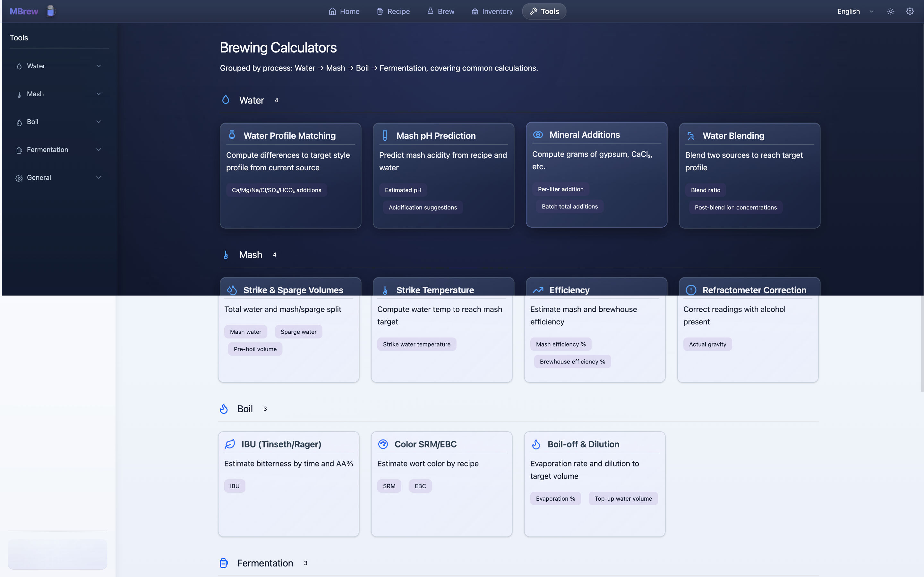Click the Mash pH Prediction test tube icon
The width and height of the screenshot is (924, 577).
(385, 136)
